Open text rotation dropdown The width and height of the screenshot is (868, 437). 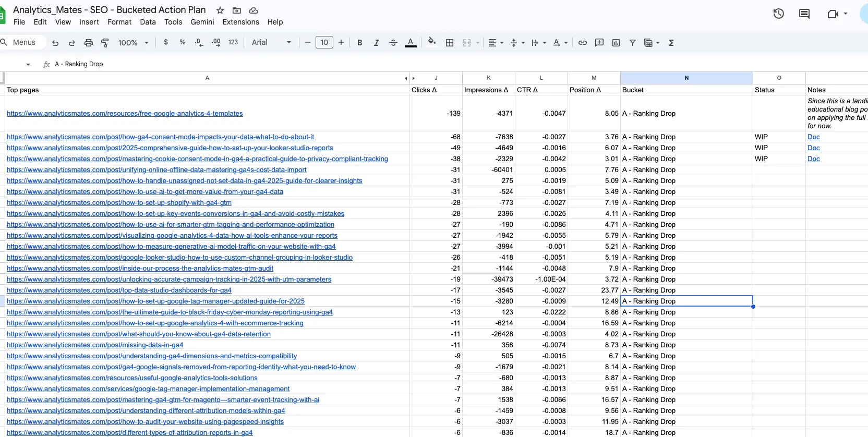tap(560, 43)
